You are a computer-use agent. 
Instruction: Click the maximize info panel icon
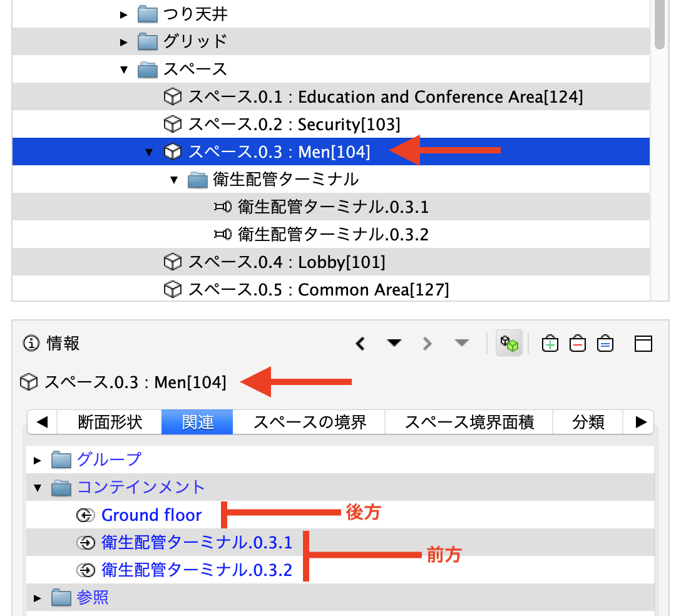point(643,344)
